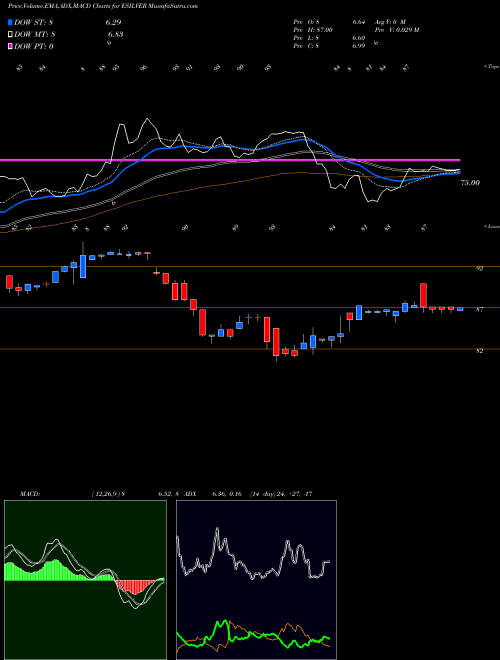Open the dark blue ADX indicator panel

point(256,580)
